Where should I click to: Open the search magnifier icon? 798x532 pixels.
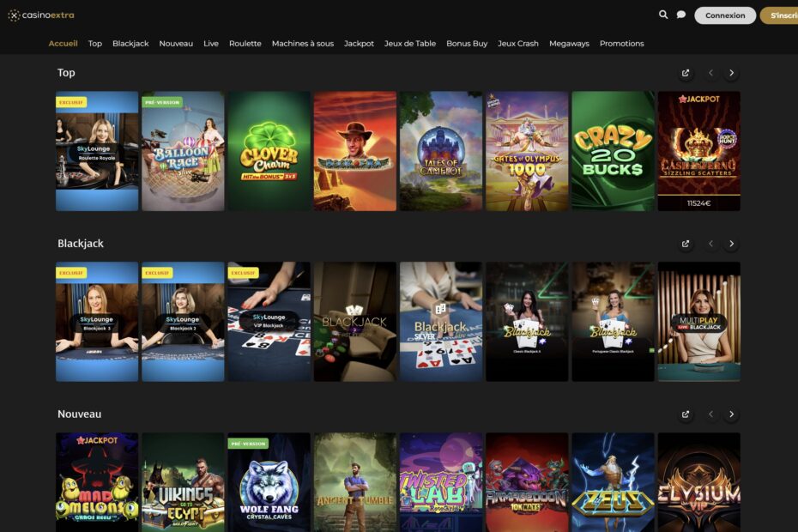click(x=663, y=15)
